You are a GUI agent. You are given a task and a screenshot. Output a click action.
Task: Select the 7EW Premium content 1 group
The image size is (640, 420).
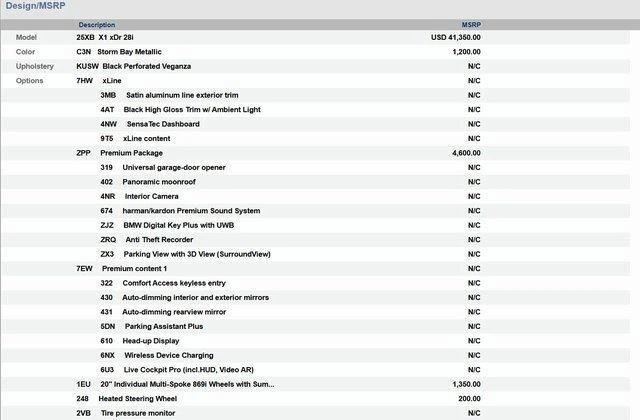[121, 269]
